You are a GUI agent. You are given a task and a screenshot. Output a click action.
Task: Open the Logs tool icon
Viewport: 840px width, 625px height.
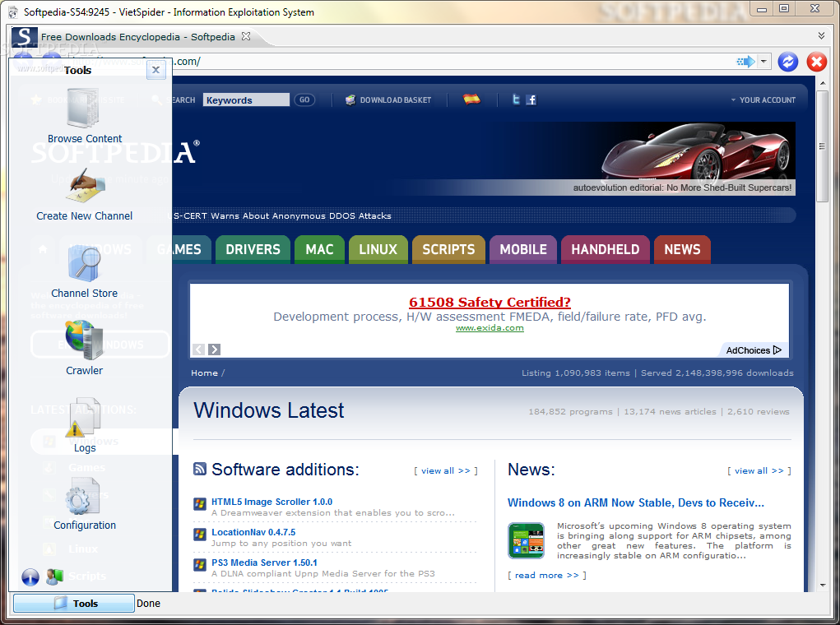(x=84, y=417)
